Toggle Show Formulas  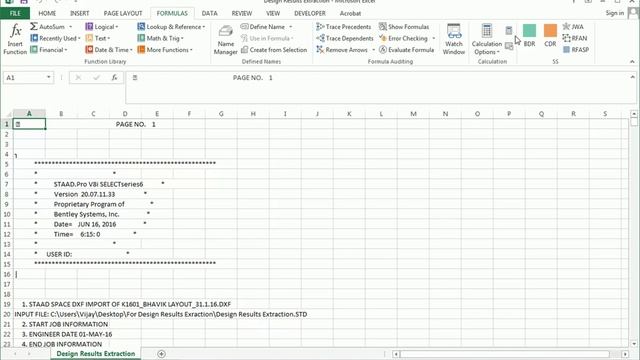click(x=404, y=27)
